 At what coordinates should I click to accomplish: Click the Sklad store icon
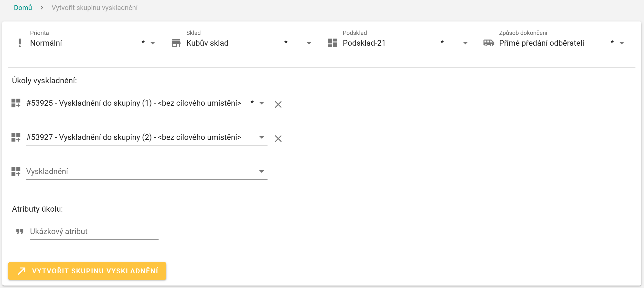tap(176, 43)
